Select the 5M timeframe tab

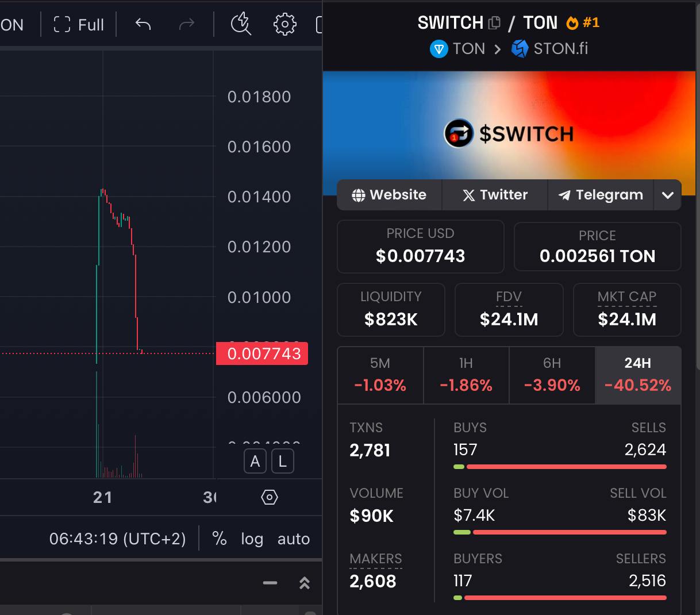point(380,375)
